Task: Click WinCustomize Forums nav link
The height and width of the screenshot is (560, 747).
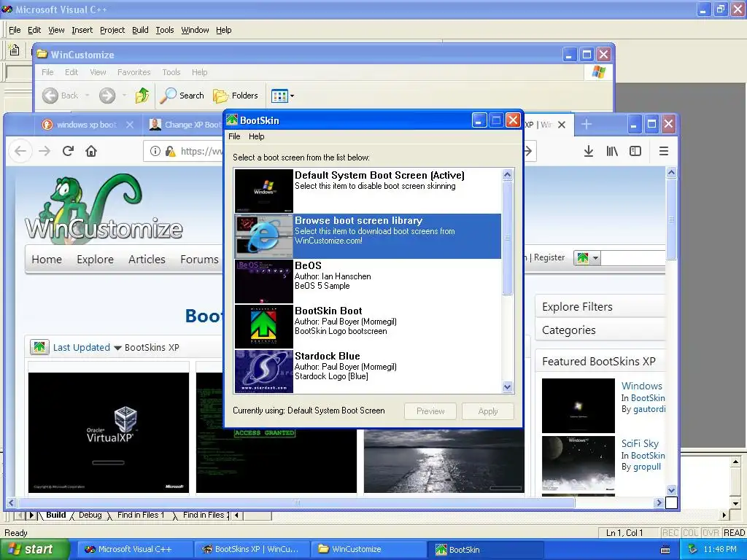Action: (x=199, y=259)
